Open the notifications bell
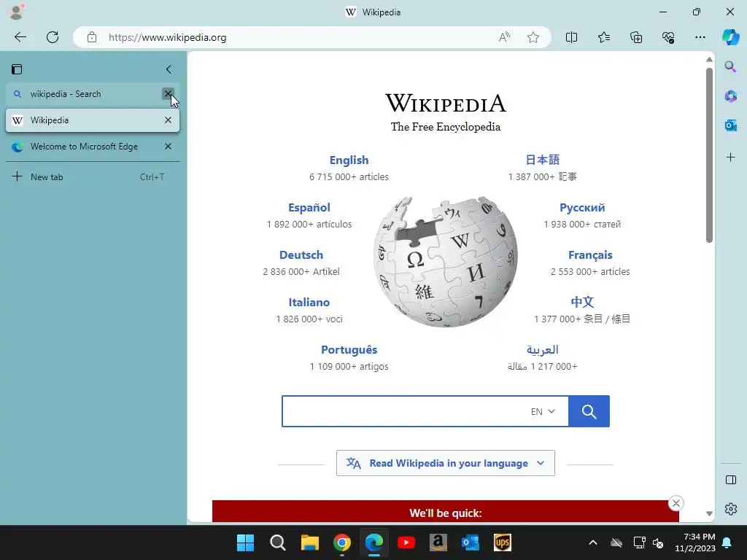This screenshot has width=747, height=560. pyautogui.click(x=727, y=542)
